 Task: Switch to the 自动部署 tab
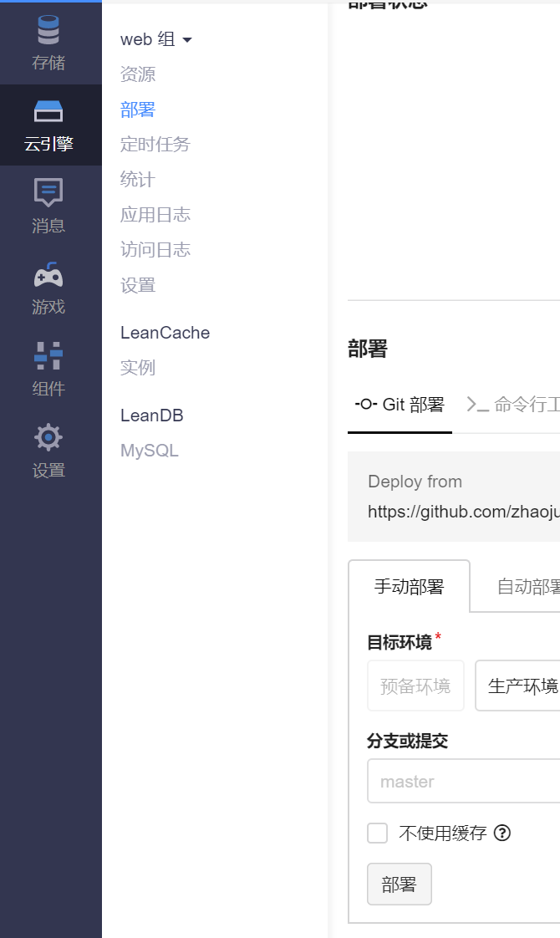pos(527,586)
